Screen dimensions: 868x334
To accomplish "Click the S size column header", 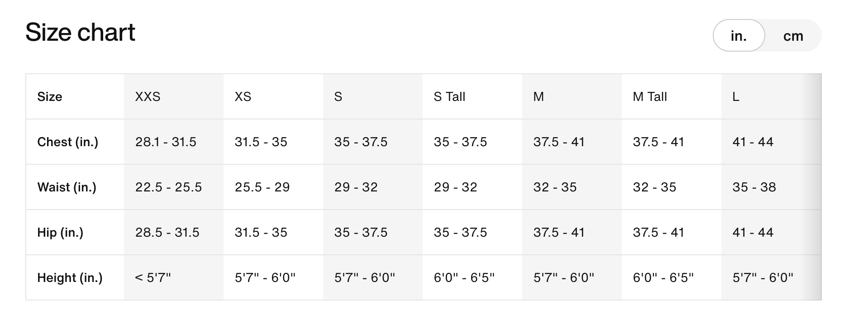I will tap(338, 96).
